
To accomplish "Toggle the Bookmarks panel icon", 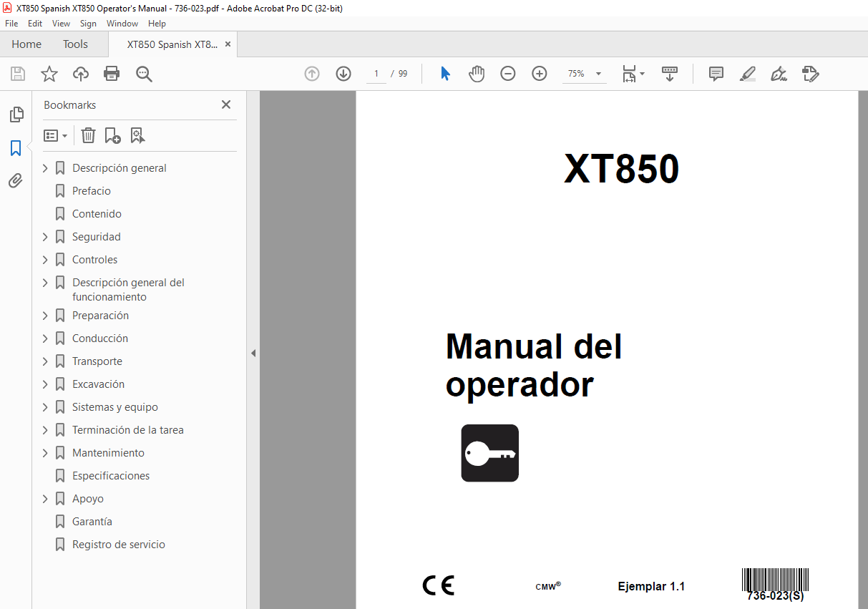I will click(x=16, y=148).
